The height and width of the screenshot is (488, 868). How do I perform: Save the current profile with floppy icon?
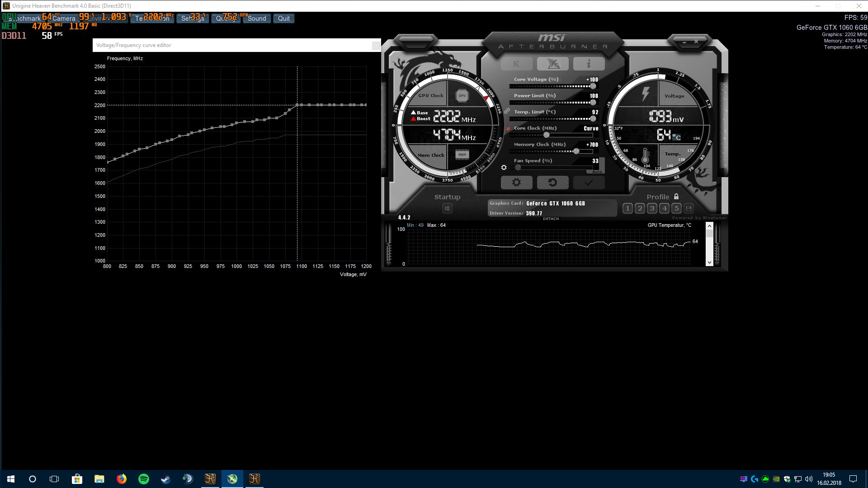pos(689,208)
